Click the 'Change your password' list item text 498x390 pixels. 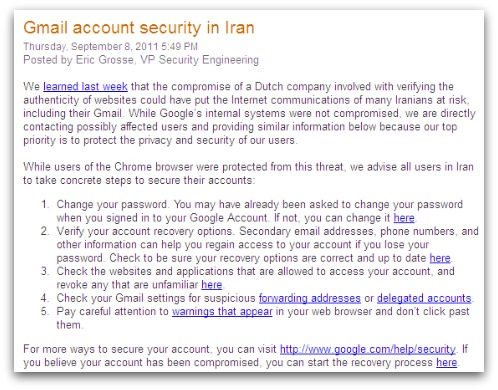tap(112, 204)
